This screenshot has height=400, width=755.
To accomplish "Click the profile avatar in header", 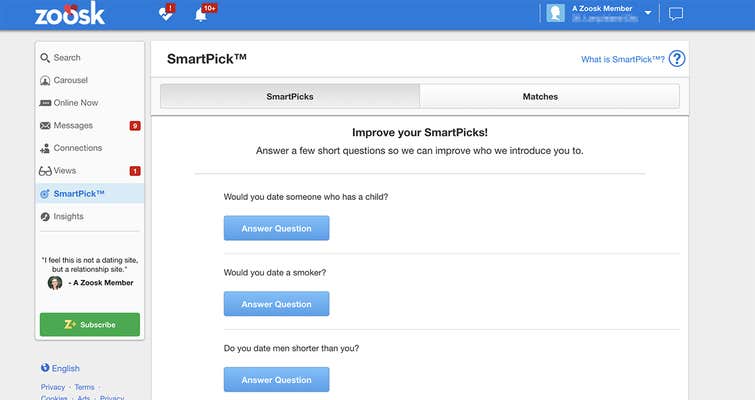I will [556, 13].
